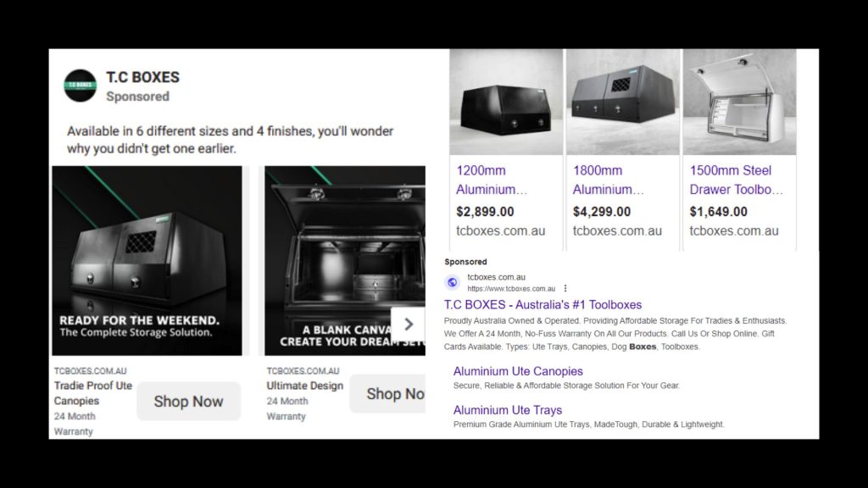The width and height of the screenshot is (868, 488).
Task: Click the $2,899.00 price
Action: coord(485,212)
